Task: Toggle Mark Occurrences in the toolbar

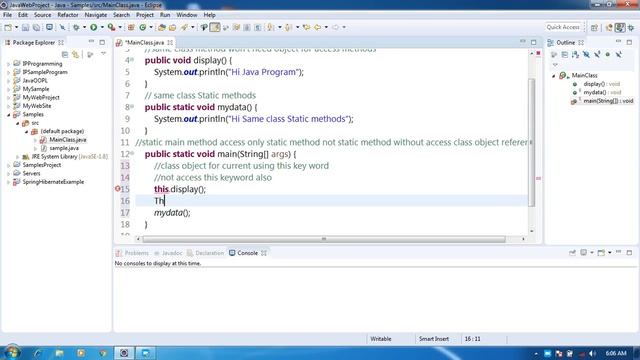Action: [215, 27]
